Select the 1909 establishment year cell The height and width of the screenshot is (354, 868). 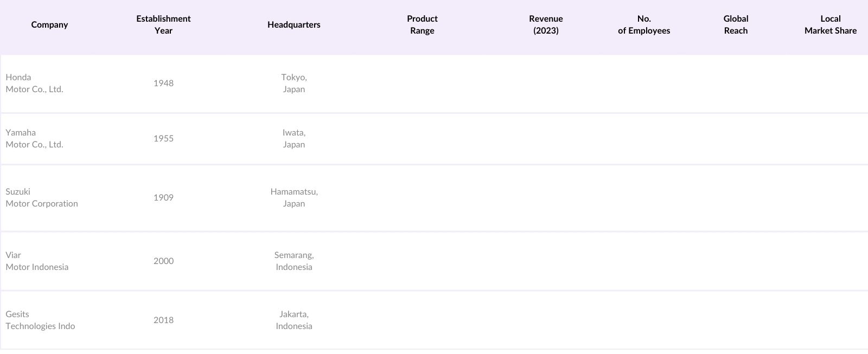click(x=163, y=198)
